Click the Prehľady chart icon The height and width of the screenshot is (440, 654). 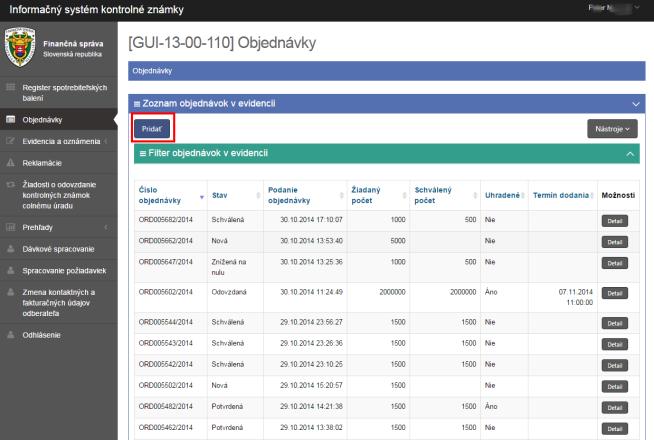[x=11, y=227]
